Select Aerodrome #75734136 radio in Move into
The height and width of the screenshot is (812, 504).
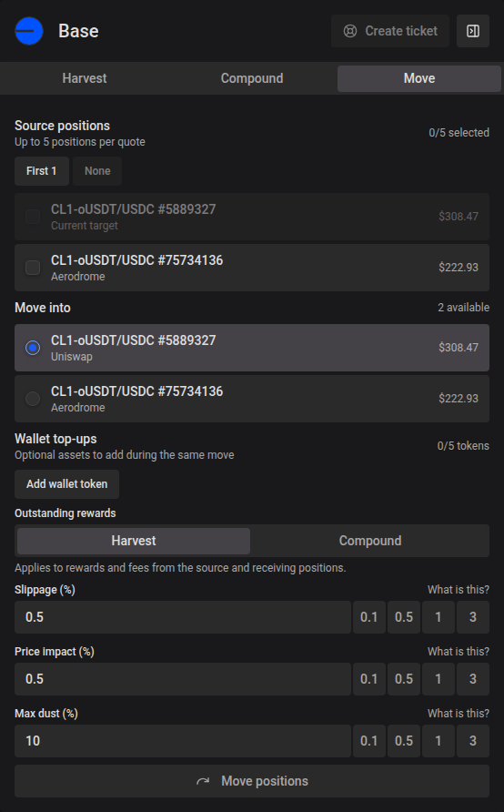[x=33, y=399]
